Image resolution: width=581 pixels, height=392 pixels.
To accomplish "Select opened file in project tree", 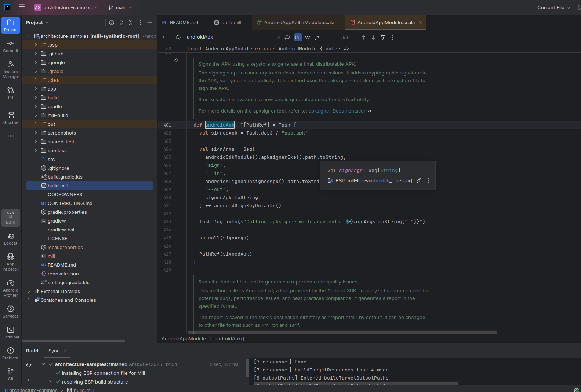I will tap(112, 23).
